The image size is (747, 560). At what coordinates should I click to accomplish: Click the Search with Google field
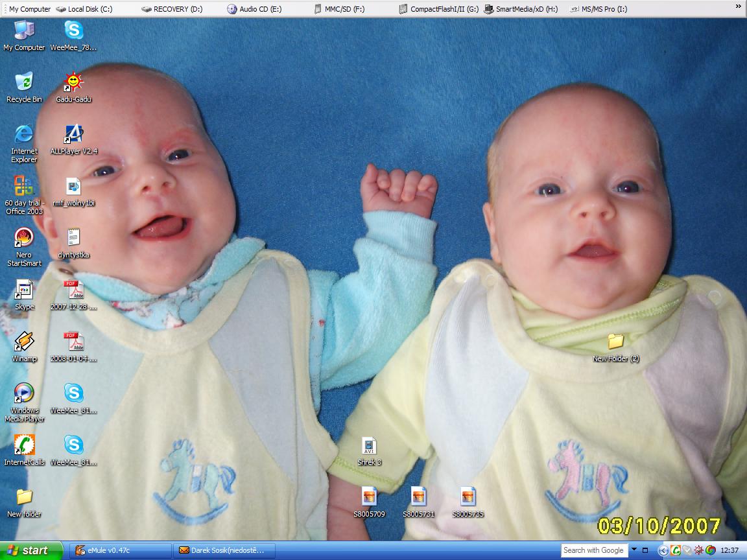[593, 550]
